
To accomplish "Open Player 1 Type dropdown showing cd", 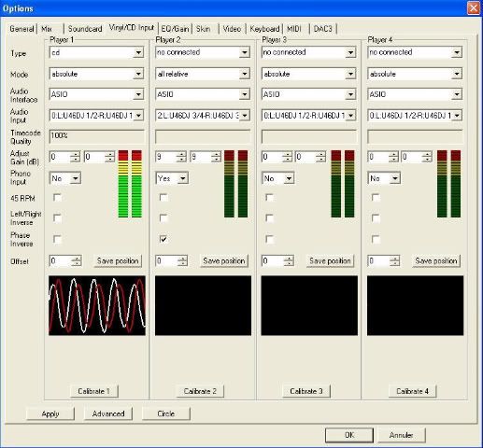I will (96, 52).
